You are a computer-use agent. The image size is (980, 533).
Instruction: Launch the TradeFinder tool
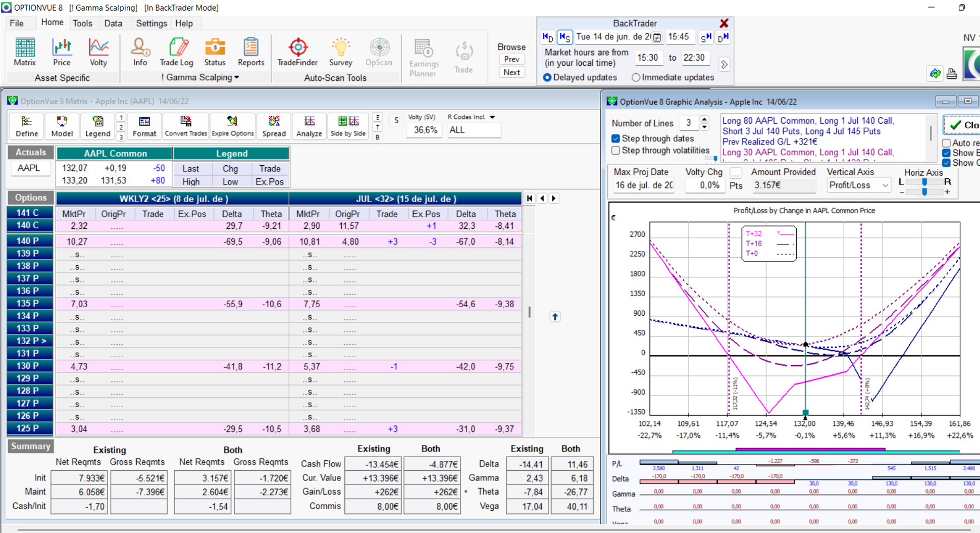[x=297, y=52]
